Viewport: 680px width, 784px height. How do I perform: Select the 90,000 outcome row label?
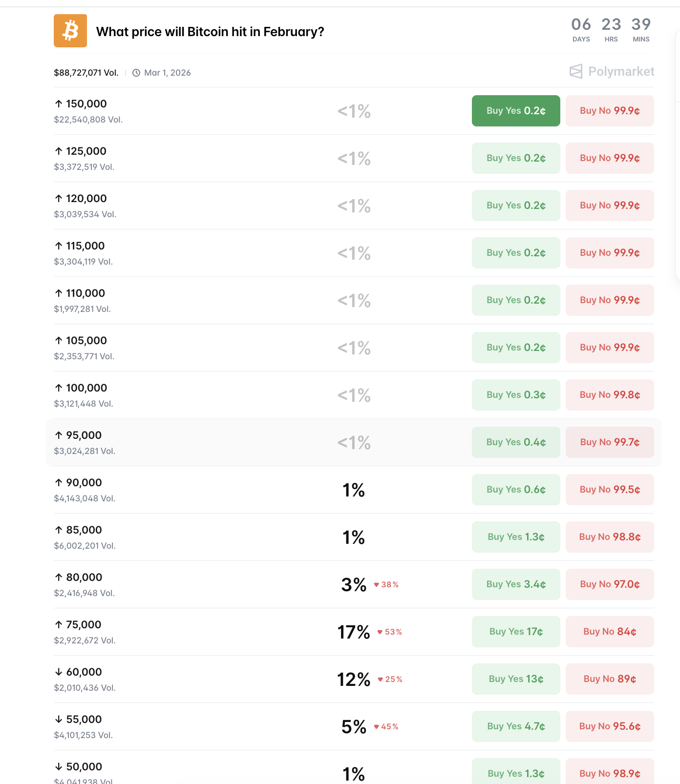(84, 483)
